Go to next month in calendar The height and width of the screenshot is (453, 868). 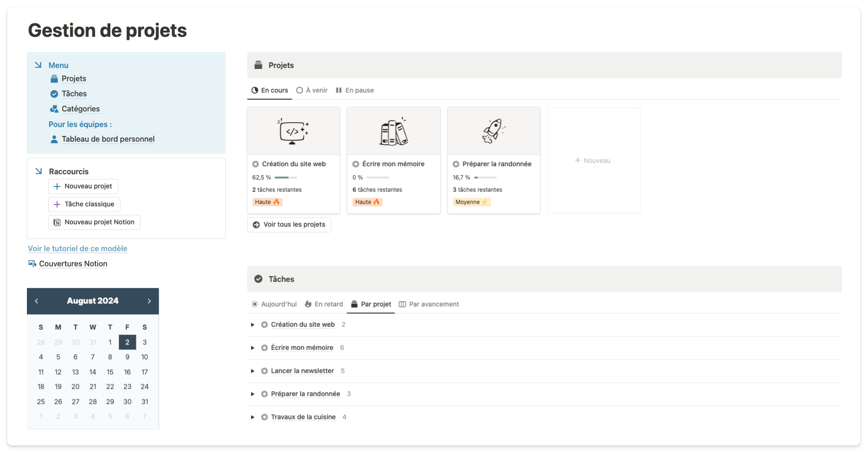pyautogui.click(x=149, y=301)
